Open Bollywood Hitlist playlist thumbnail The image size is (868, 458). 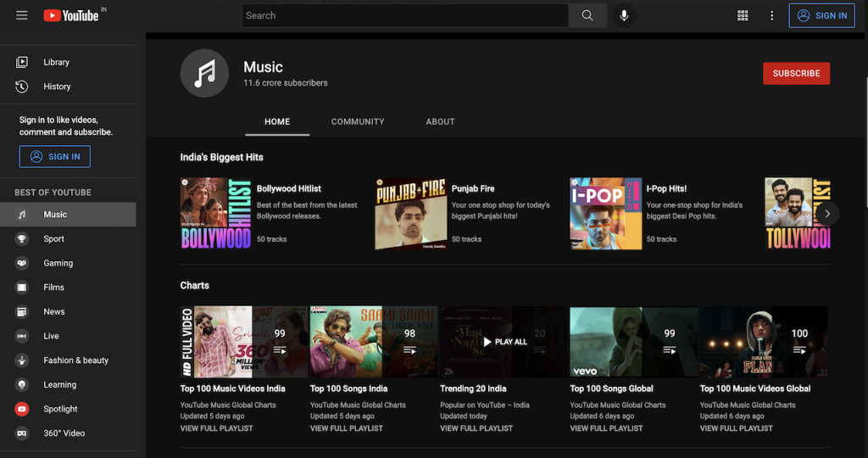click(x=216, y=214)
